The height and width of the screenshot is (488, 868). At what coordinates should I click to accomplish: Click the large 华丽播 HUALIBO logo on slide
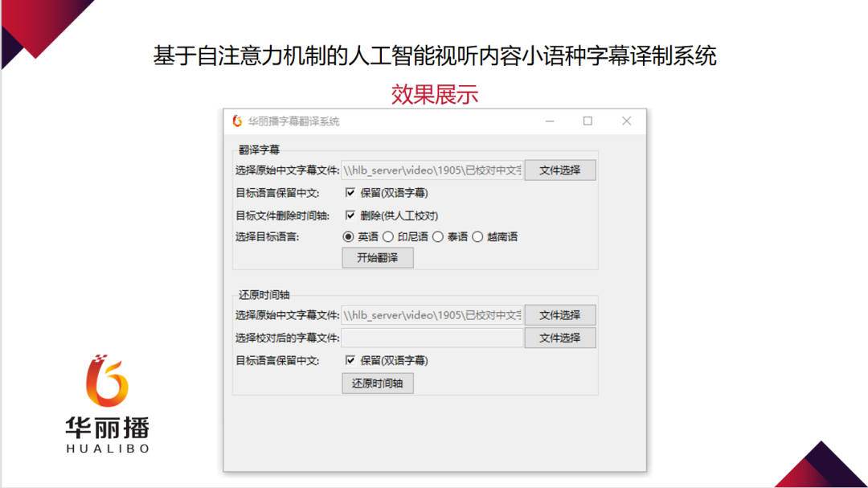pos(108,404)
